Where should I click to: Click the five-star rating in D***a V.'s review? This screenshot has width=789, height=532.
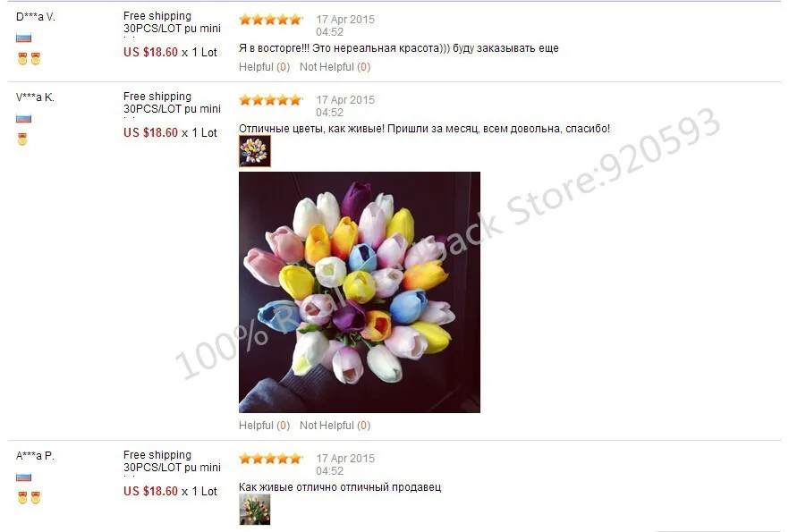coord(270,20)
